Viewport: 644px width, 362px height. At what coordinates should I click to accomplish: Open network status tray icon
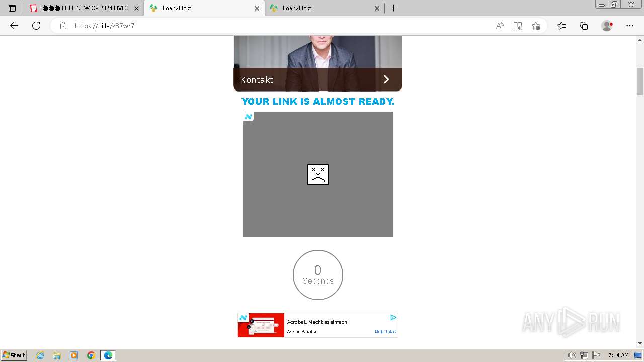(x=584, y=355)
